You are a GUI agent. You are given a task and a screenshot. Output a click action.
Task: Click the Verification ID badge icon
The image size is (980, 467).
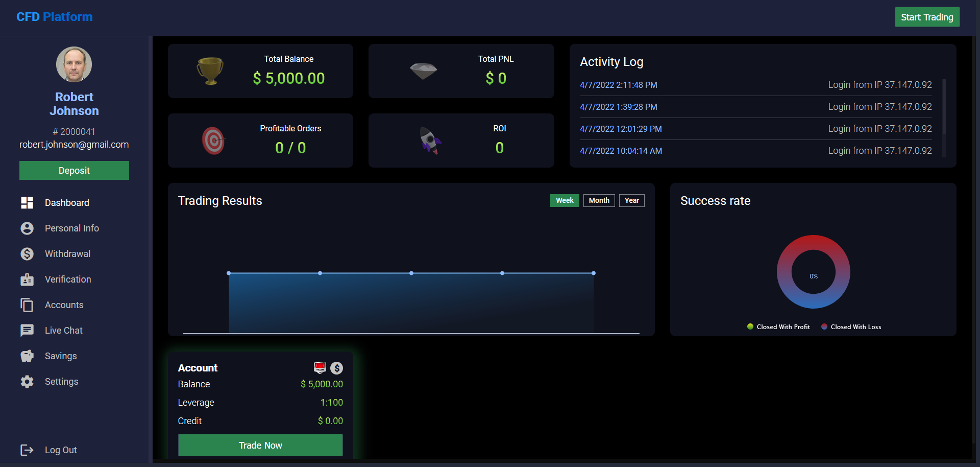(x=27, y=279)
